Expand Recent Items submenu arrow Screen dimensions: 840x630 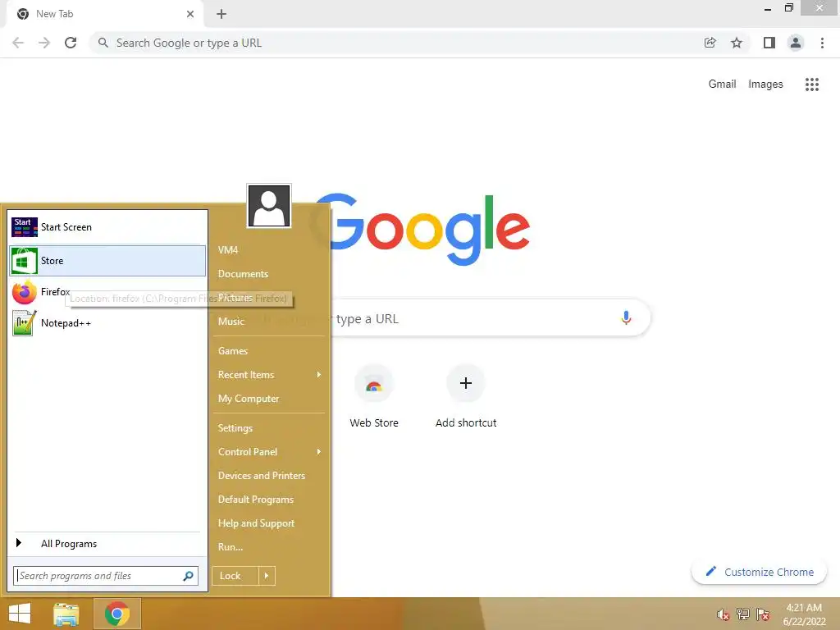(319, 374)
